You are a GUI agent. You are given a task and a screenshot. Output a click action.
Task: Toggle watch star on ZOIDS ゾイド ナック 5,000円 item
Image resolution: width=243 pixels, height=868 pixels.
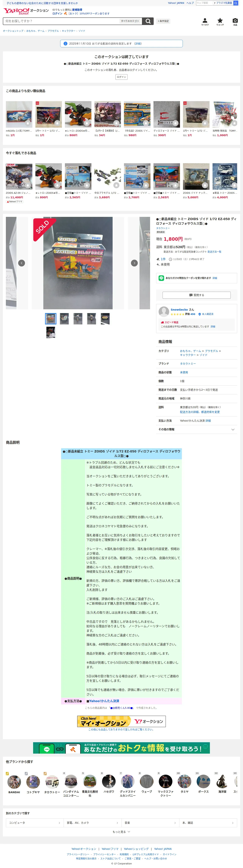[x=205, y=185]
